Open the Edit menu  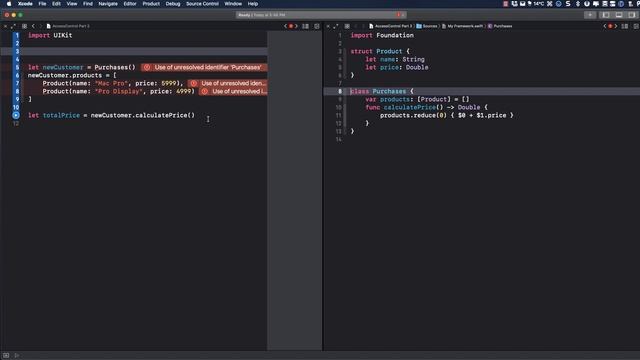[x=56, y=4]
